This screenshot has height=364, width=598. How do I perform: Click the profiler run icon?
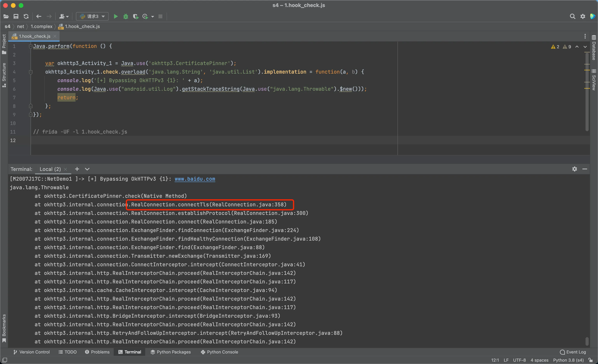tap(145, 17)
